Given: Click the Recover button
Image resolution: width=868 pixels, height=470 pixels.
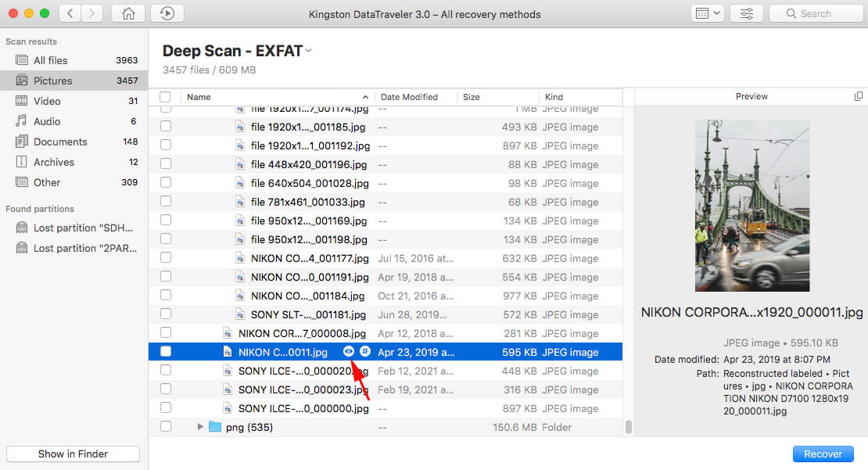Looking at the screenshot, I should 823,454.
